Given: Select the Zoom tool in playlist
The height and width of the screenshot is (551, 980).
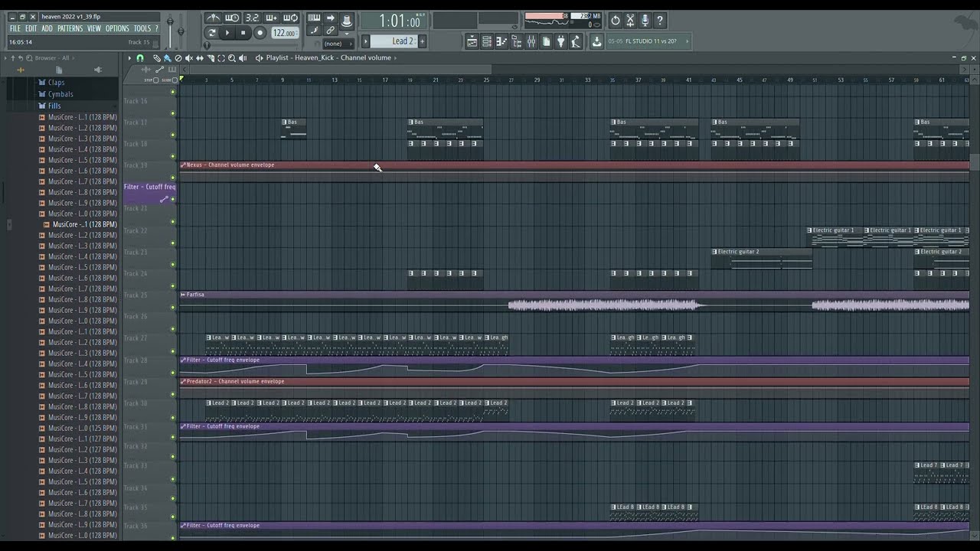Looking at the screenshot, I should [232, 58].
